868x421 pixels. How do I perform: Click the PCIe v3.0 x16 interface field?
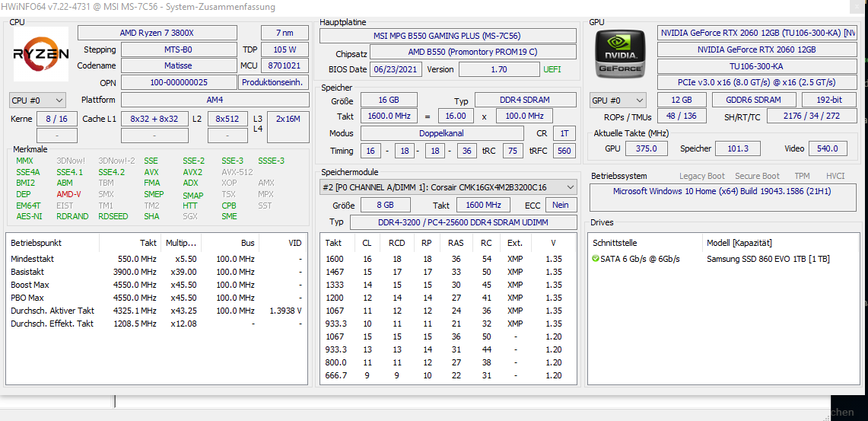(757, 82)
